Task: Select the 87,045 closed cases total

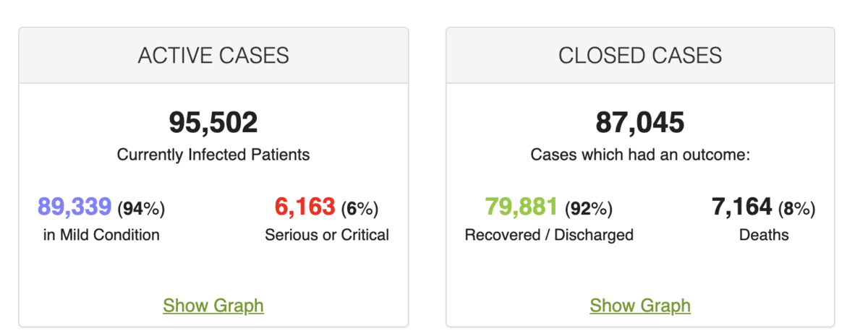Action: (x=640, y=123)
